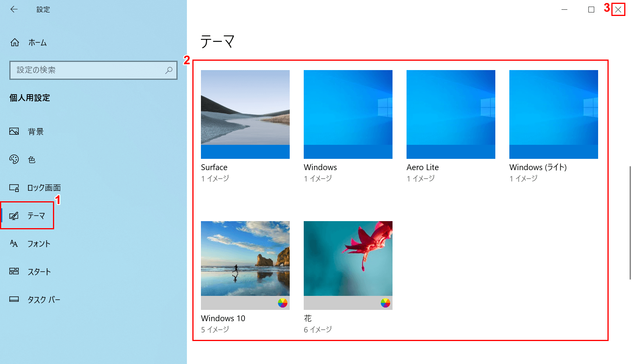Click the Windows 10 theme name label
The height and width of the screenshot is (364, 632).
223,318
